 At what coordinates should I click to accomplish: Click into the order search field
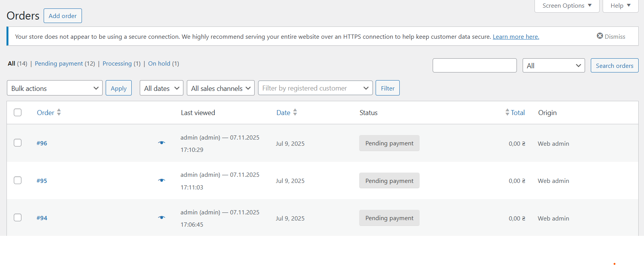point(474,66)
